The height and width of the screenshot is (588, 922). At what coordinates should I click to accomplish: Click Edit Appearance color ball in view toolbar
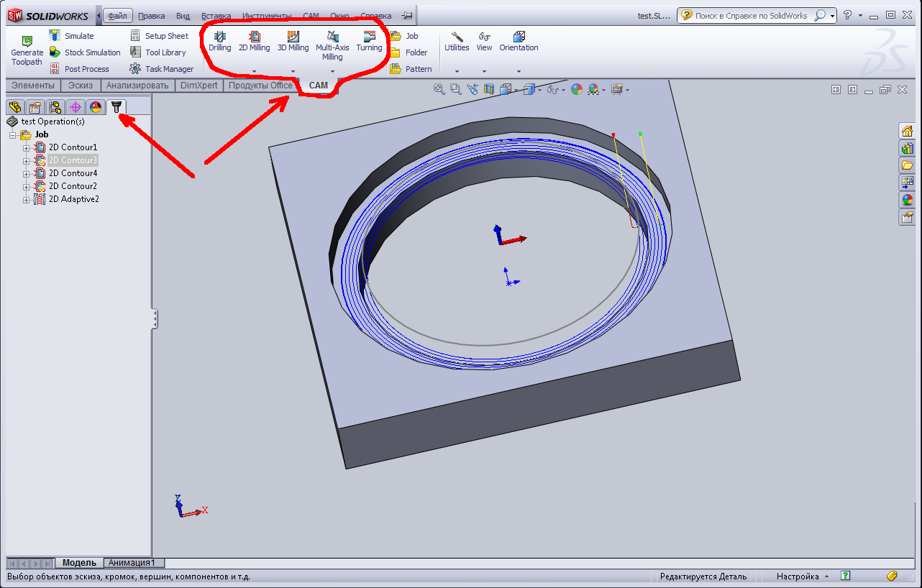(576, 89)
